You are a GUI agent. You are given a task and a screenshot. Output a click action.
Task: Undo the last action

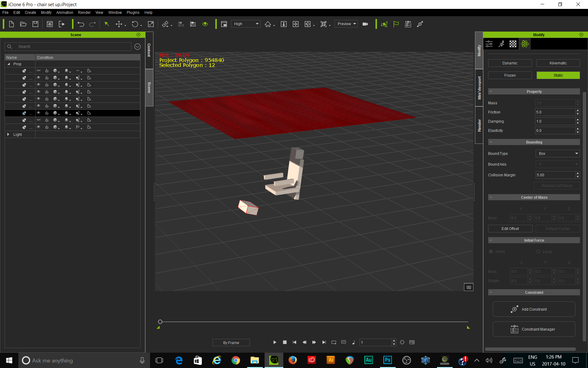click(x=81, y=24)
